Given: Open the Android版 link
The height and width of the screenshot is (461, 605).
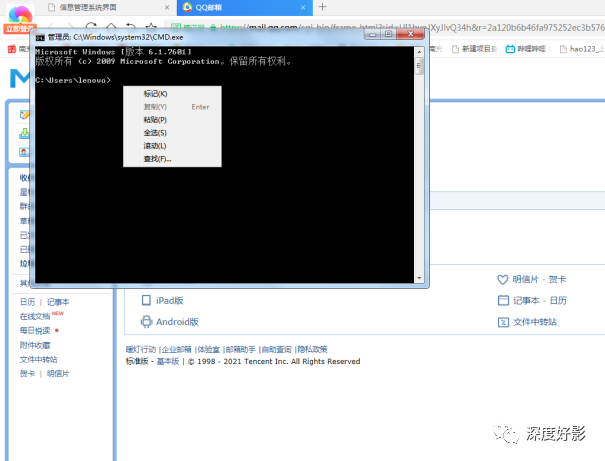Looking at the screenshot, I should 177,322.
